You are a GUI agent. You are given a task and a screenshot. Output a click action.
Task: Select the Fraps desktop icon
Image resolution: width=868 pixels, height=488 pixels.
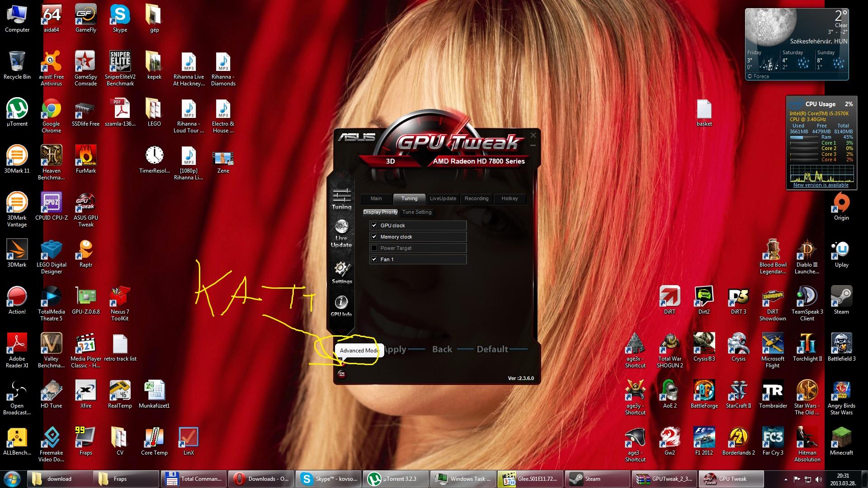coord(86,442)
